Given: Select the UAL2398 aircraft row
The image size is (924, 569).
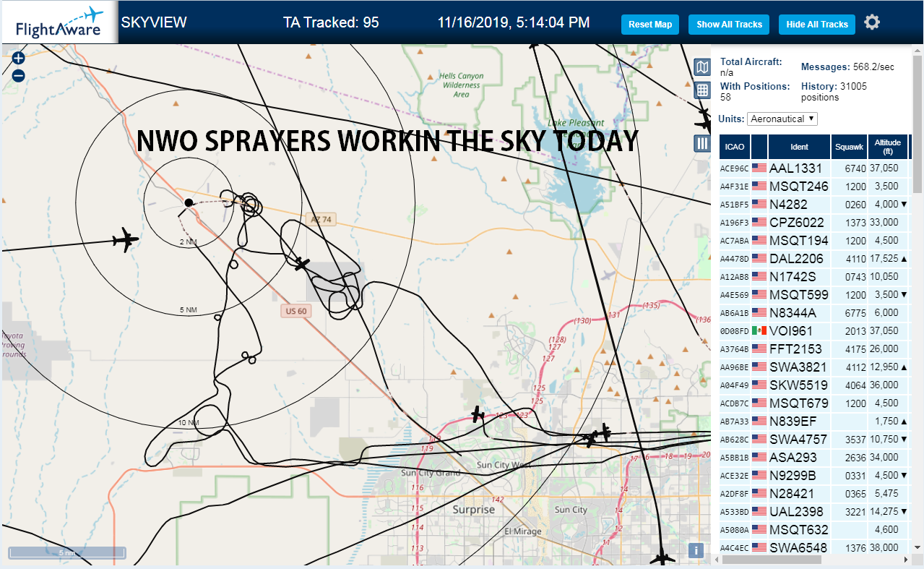Looking at the screenshot, I should pos(814,511).
